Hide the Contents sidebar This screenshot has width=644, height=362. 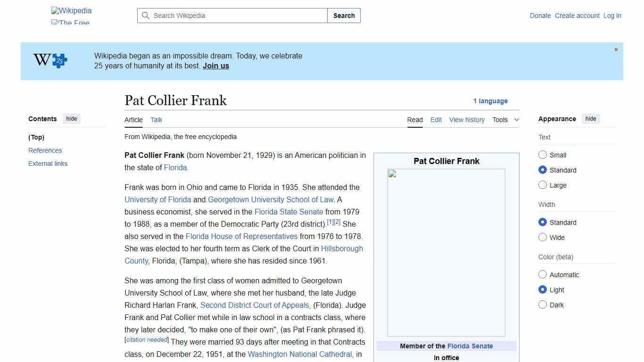pos(71,119)
